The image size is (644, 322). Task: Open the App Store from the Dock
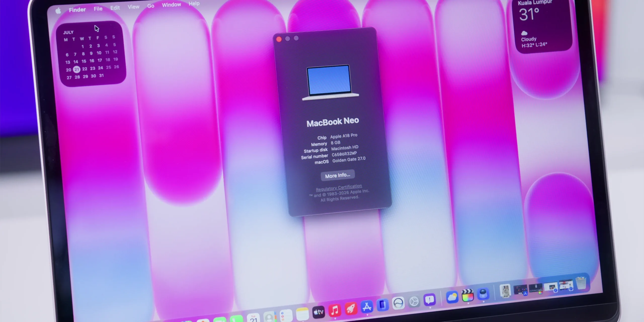[367, 307]
